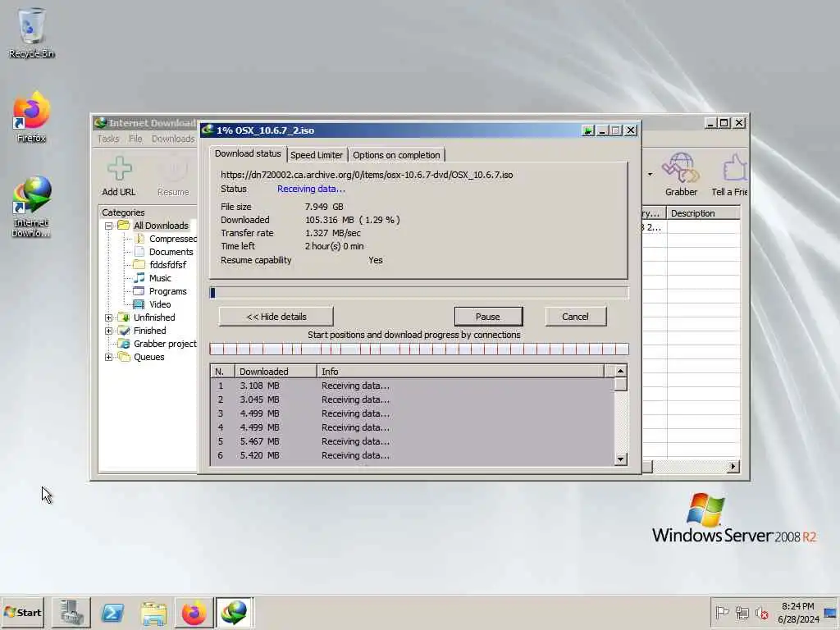Click the Hide details button
The image size is (840, 630).
coord(276,317)
